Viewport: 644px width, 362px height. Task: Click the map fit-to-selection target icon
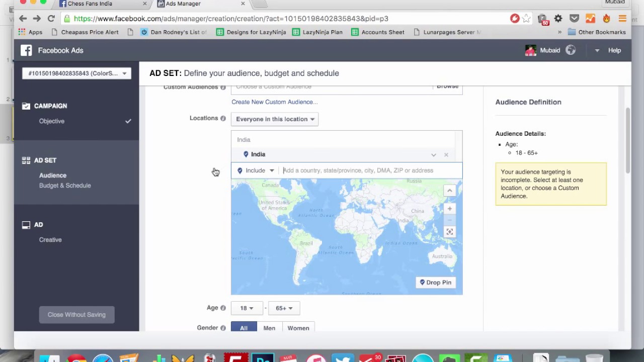pyautogui.click(x=449, y=232)
